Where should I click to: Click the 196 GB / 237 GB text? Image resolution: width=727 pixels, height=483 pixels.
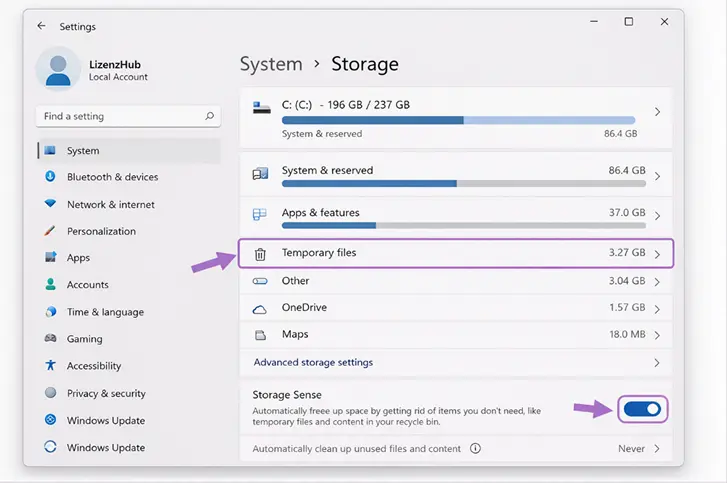369,105
